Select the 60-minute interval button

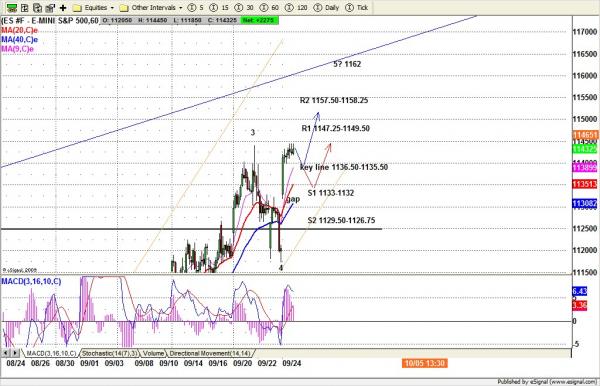[x=269, y=8]
